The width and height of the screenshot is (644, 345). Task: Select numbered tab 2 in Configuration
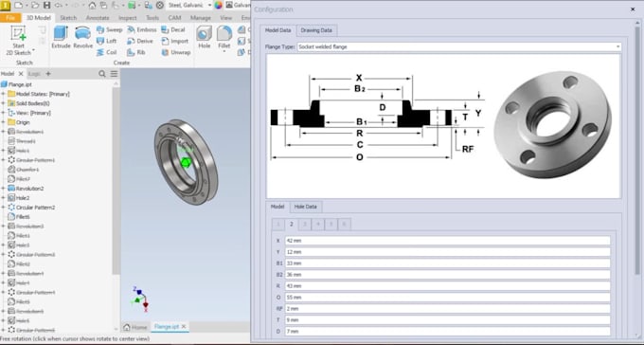click(x=291, y=224)
